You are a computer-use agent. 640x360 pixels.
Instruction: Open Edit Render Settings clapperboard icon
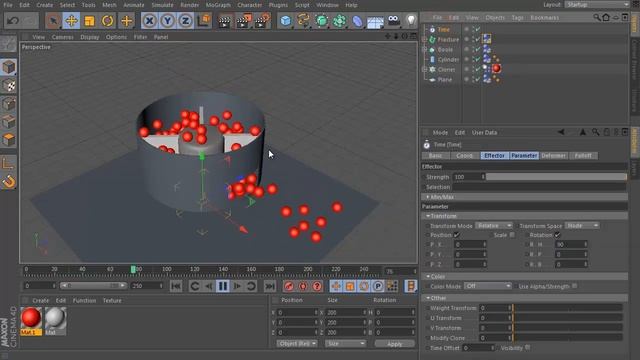[x=262, y=20]
